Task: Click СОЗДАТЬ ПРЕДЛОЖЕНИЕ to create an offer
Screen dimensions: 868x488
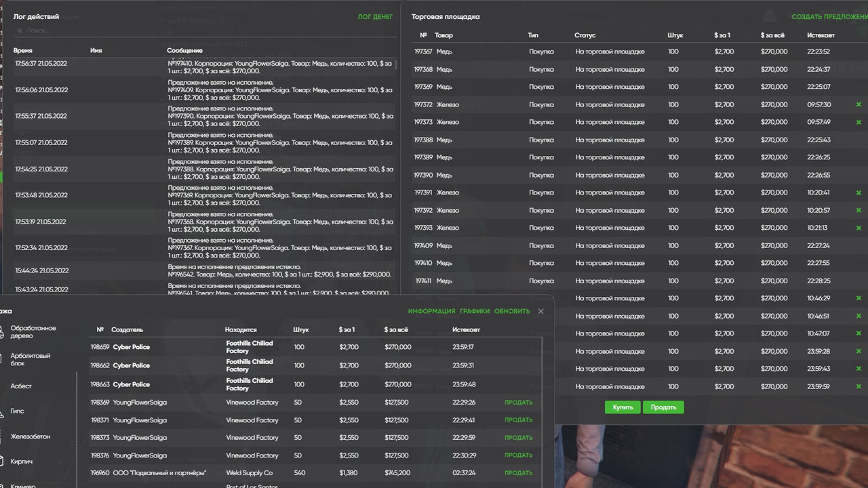Action: point(829,16)
